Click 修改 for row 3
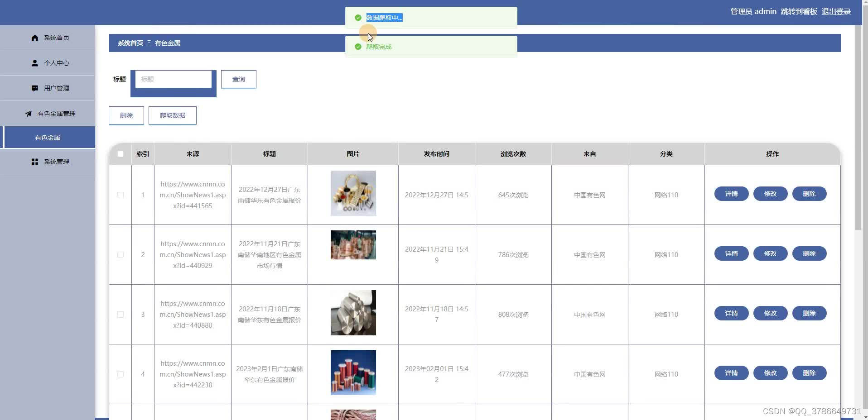The height and width of the screenshot is (420, 868). [770, 313]
